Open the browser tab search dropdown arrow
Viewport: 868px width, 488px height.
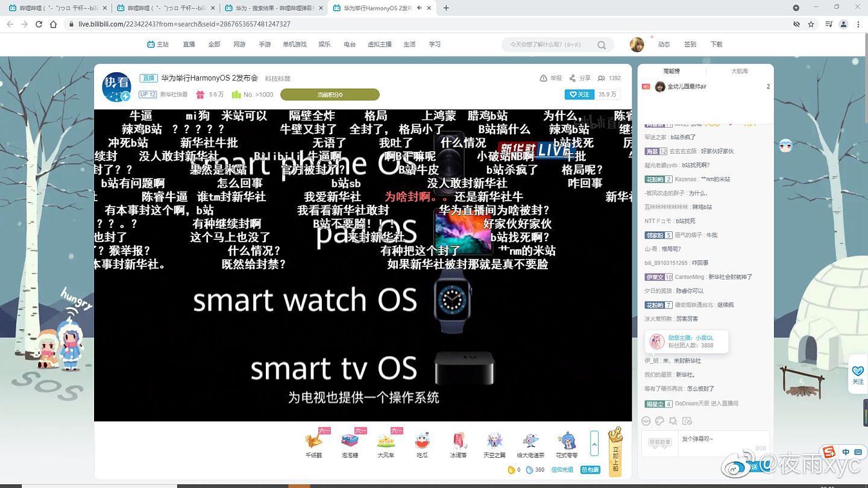coord(796,8)
